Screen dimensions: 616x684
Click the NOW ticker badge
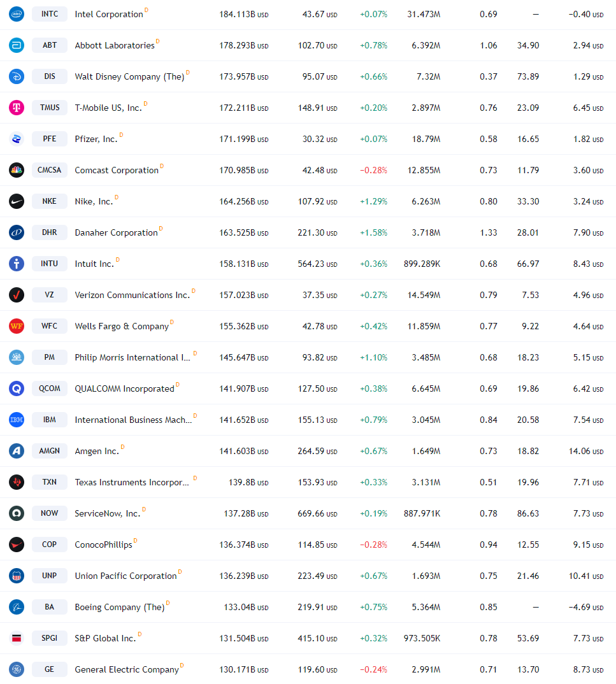[49, 513]
